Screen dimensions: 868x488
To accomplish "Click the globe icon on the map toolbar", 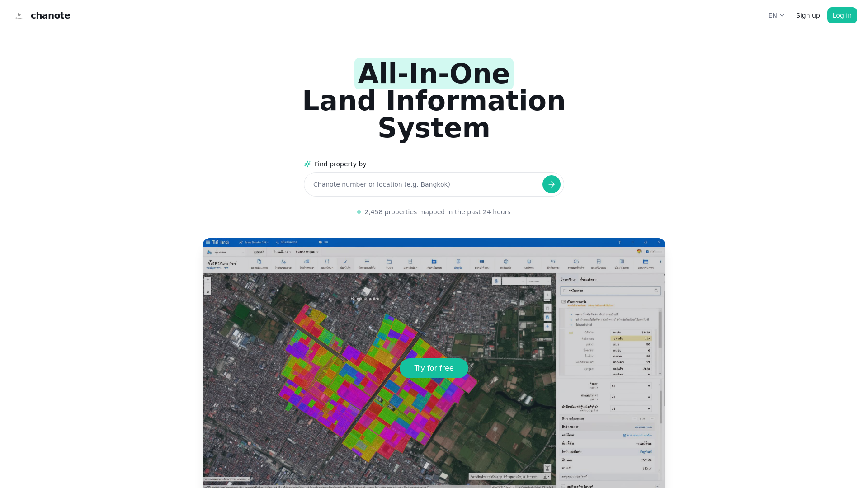I will 496,281.
